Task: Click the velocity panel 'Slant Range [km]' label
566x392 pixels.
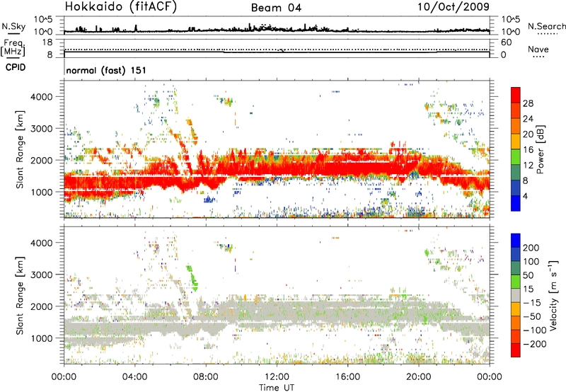Action: 20,296
